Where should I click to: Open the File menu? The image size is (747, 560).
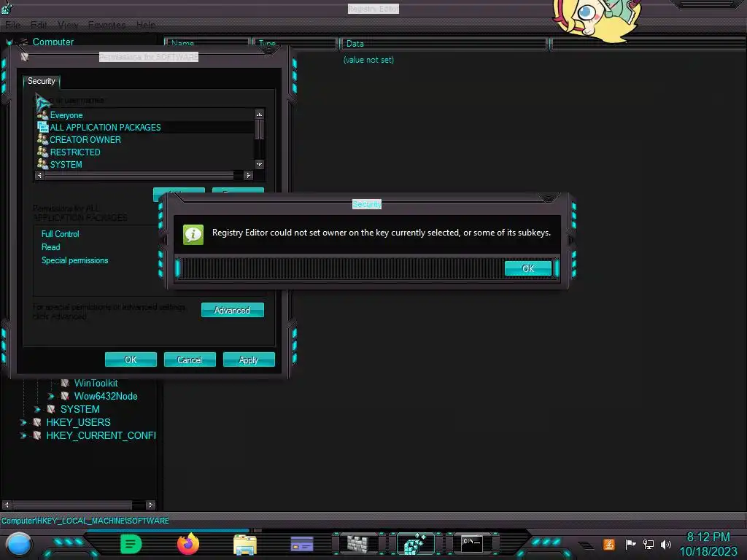point(13,25)
